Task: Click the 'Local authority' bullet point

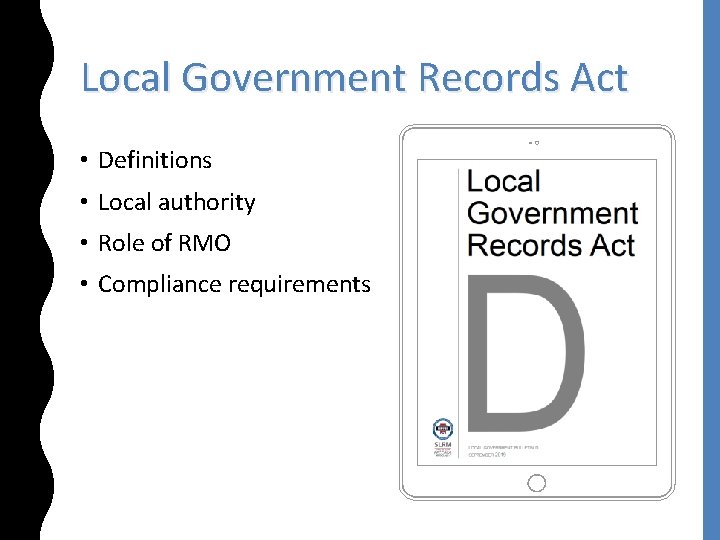Action: coord(176,202)
